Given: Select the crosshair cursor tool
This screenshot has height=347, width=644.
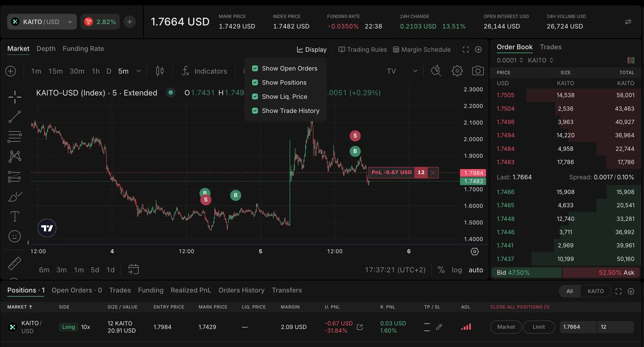Looking at the screenshot, I should pos(15,97).
